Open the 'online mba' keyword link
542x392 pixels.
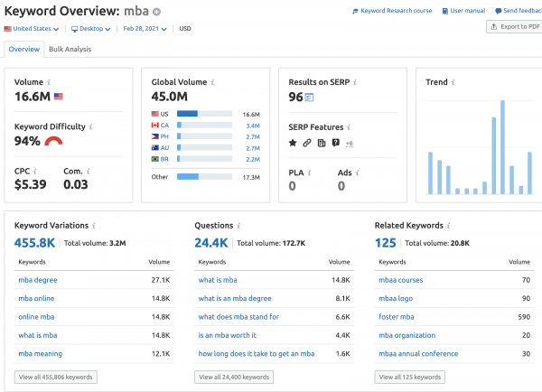(x=36, y=317)
